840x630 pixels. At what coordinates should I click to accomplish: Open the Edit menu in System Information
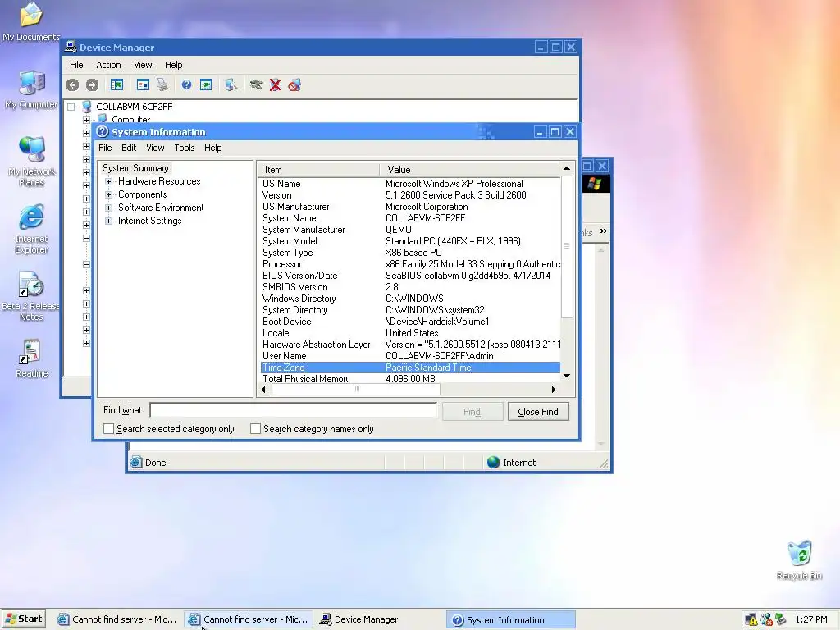(x=129, y=148)
